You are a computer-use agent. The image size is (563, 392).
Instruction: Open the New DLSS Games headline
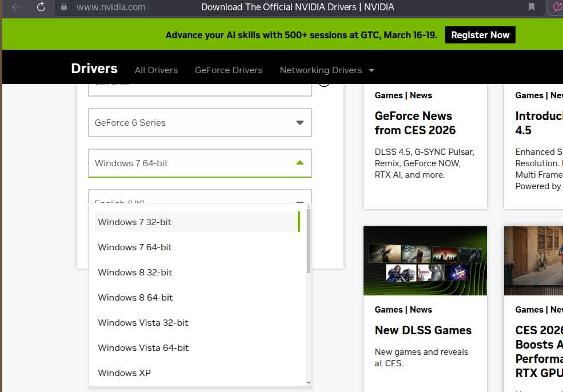point(423,330)
